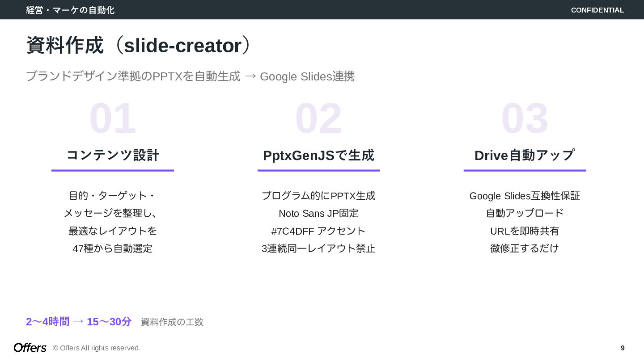Screen dimensions: 644x362
Task: Click the line 最適なレイアウトを
Action: (x=113, y=231)
